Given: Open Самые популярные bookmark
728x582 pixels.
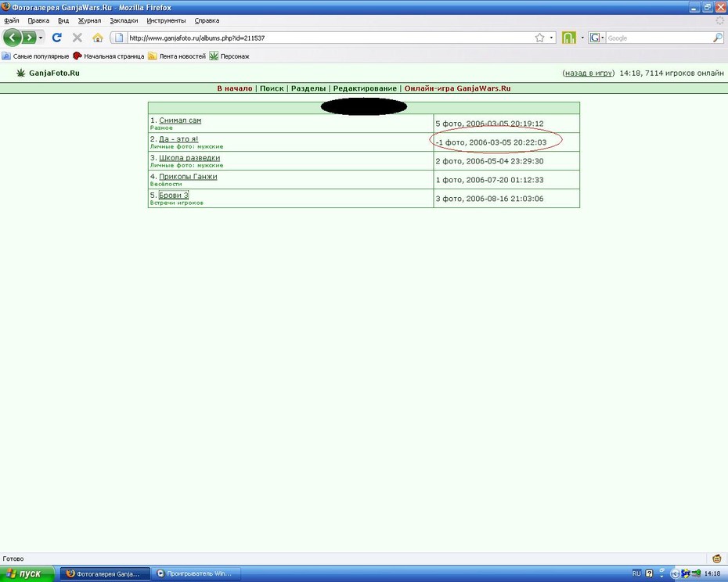Looking at the screenshot, I should [x=35, y=56].
